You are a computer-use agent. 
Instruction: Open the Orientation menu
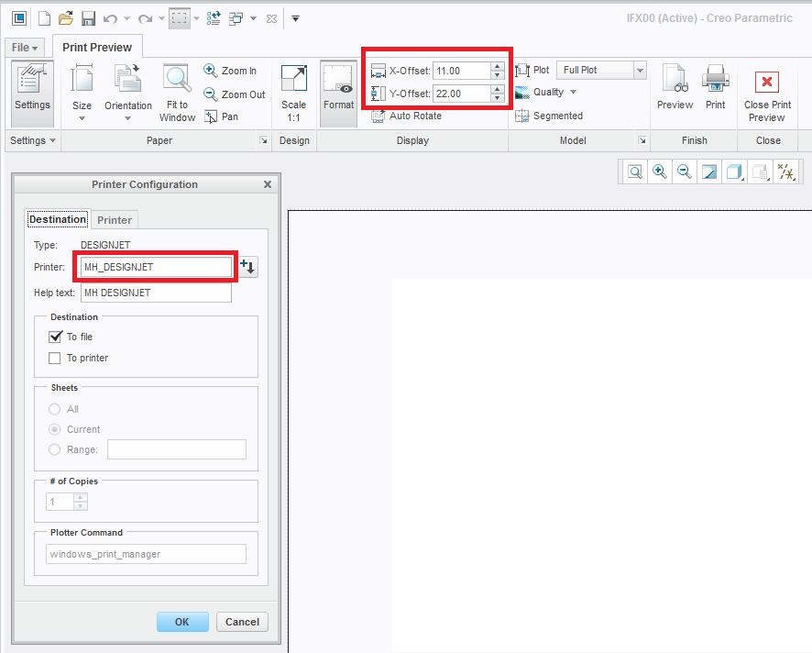tap(128, 93)
